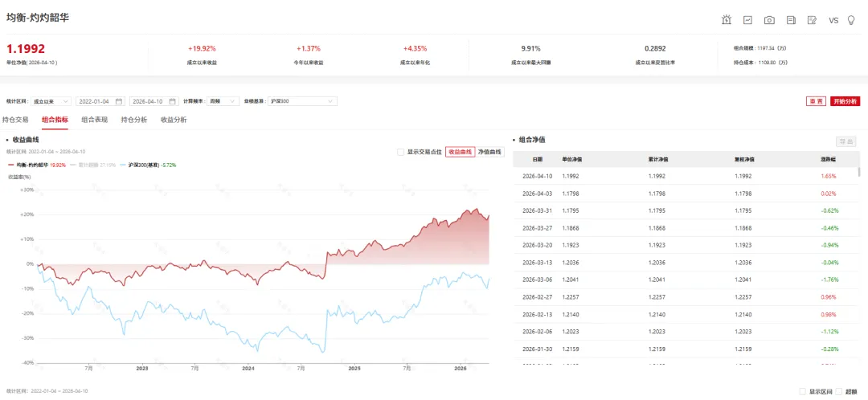Click the 涨跌幅 column header
This screenshot has width=868, height=400.
point(829,159)
